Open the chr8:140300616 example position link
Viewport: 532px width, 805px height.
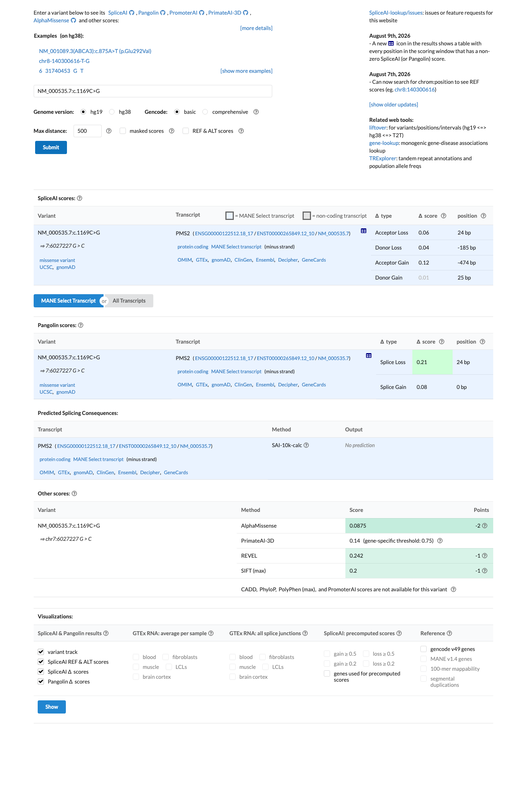coord(415,90)
